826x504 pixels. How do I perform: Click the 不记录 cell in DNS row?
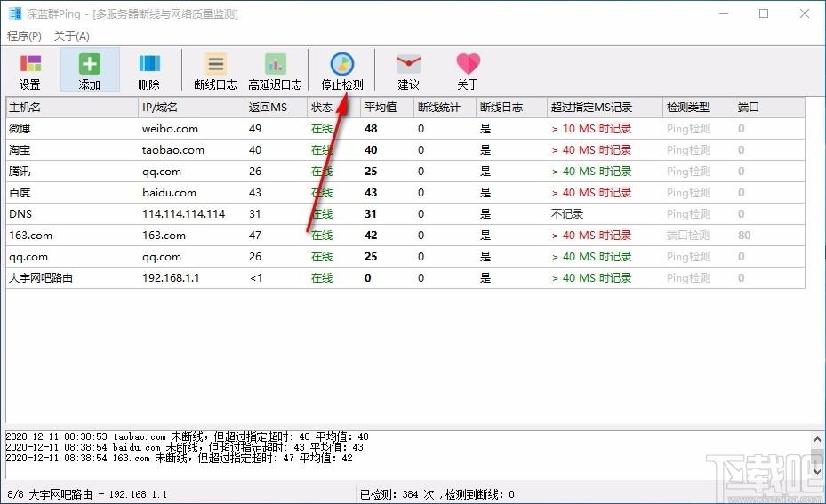click(x=567, y=214)
